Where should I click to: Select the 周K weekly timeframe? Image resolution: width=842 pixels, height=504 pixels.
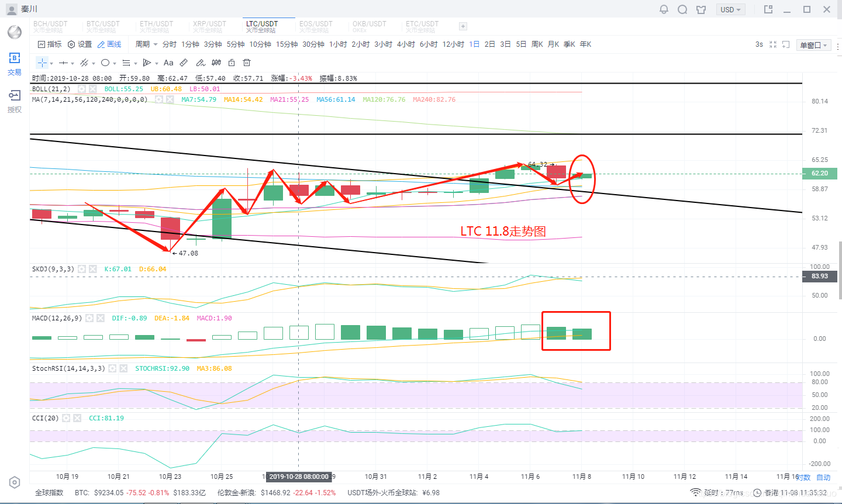tap(537, 44)
